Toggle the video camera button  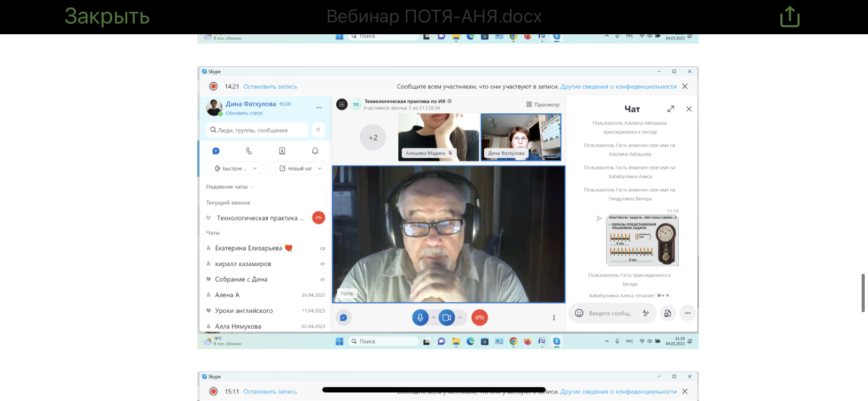[x=447, y=318]
